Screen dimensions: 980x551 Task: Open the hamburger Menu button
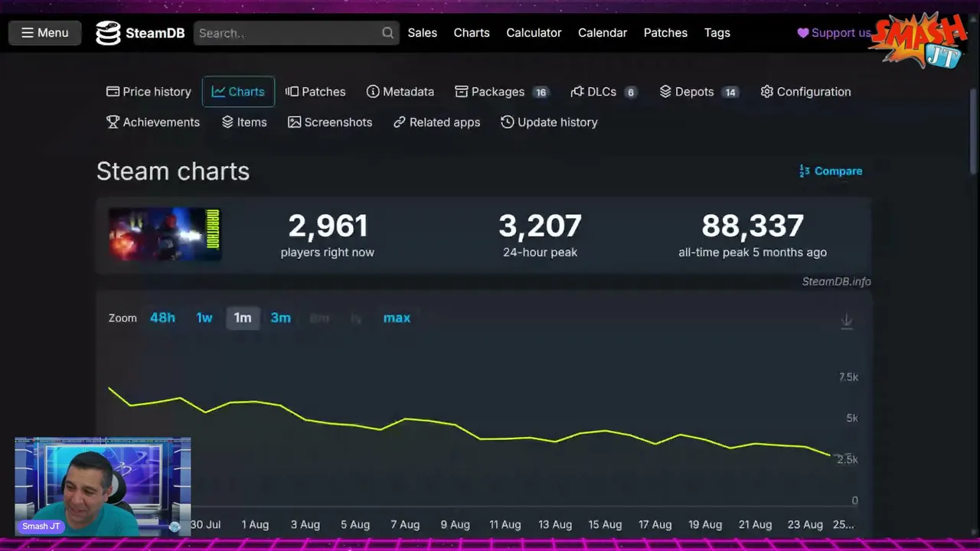coord(44,33)
